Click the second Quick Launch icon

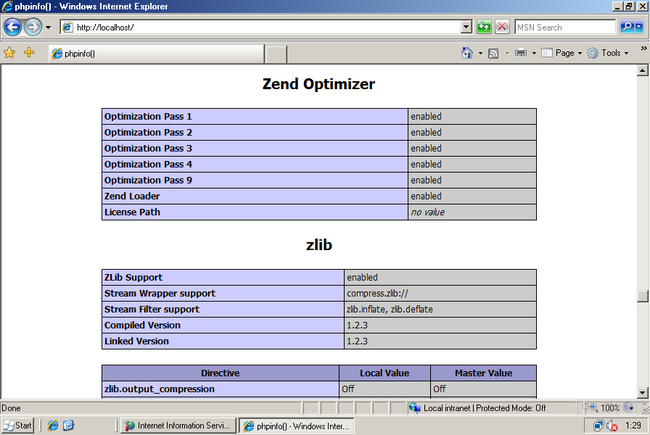(x=68, y=425)
